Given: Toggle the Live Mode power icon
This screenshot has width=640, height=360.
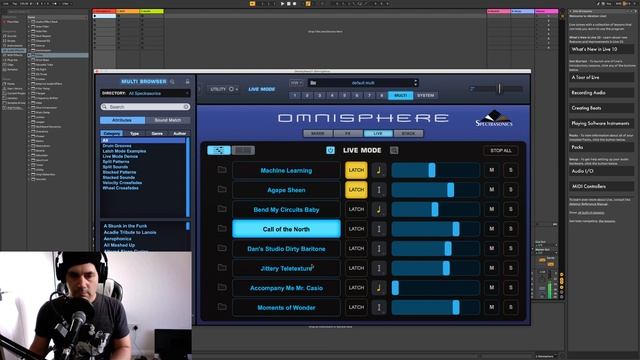Looking at the screenshot, I should click(330, 150).
